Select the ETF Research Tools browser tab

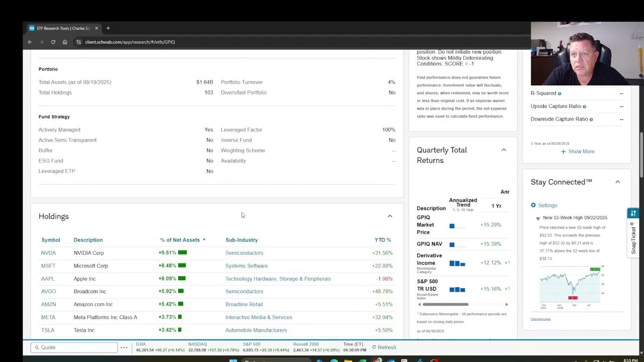pos(63,28)
